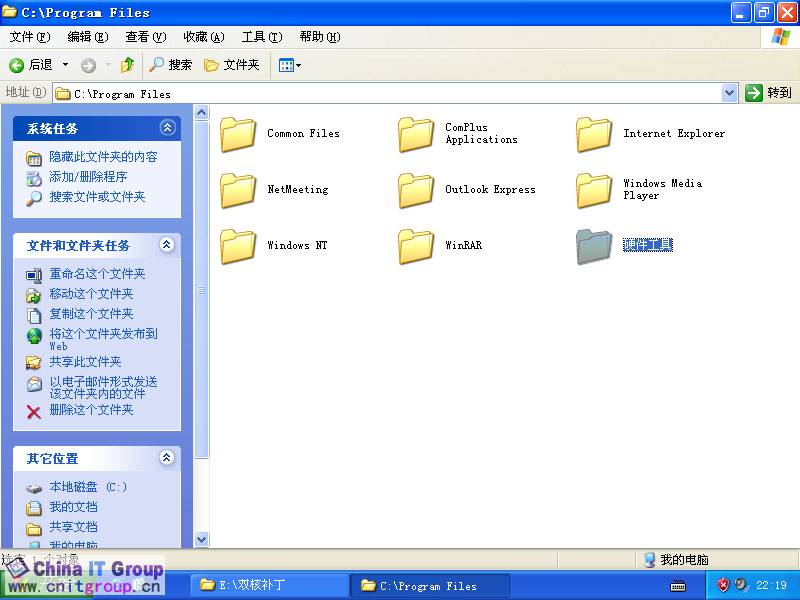This screenshot has width=800, height=600.
Task: Open the 工具(T) menu
Action: pos(262,37)
